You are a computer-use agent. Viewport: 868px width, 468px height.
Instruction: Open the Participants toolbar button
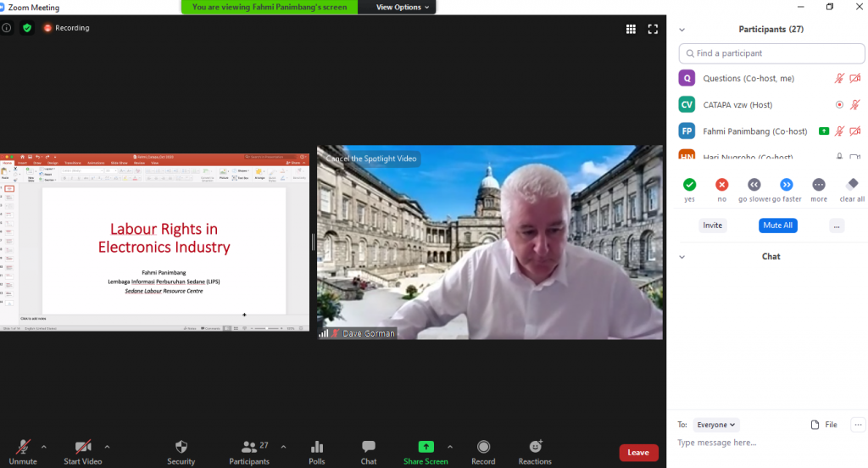click(249, 453)
